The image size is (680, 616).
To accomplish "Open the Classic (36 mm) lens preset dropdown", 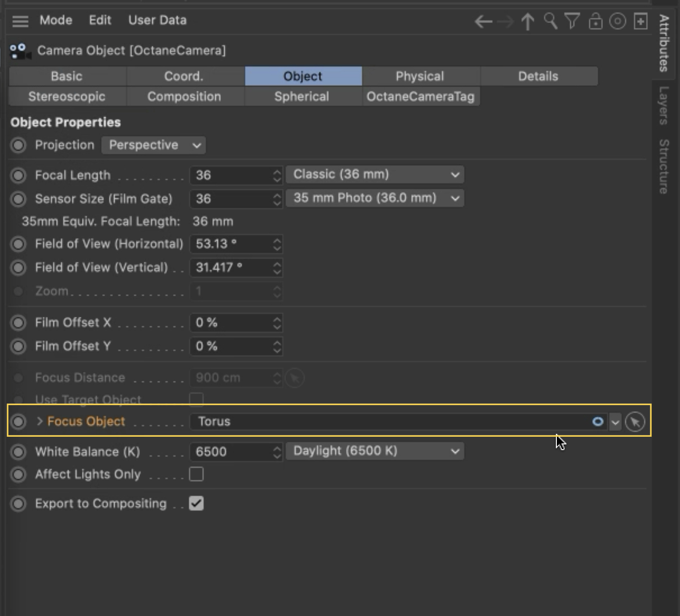I will click(x=375, y=174).
